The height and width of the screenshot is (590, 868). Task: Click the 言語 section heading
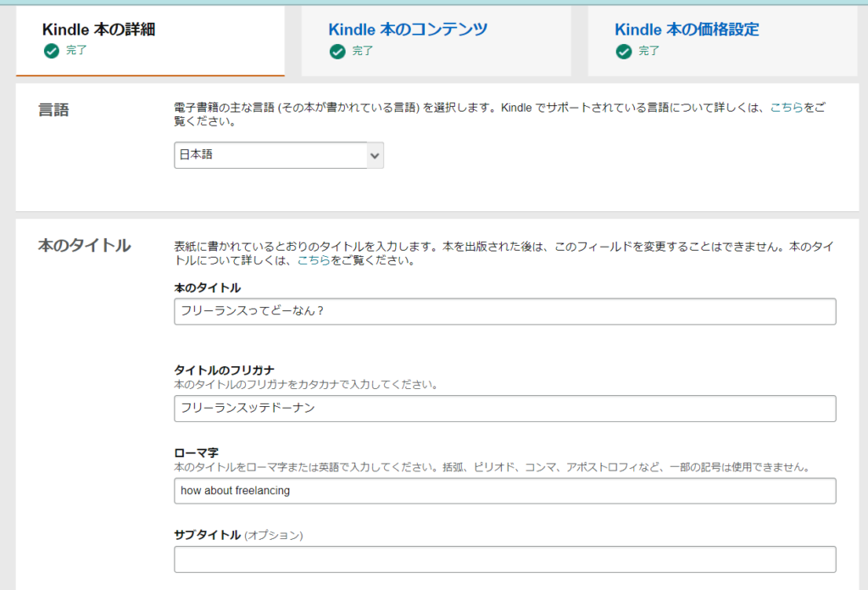coord(53,109)
